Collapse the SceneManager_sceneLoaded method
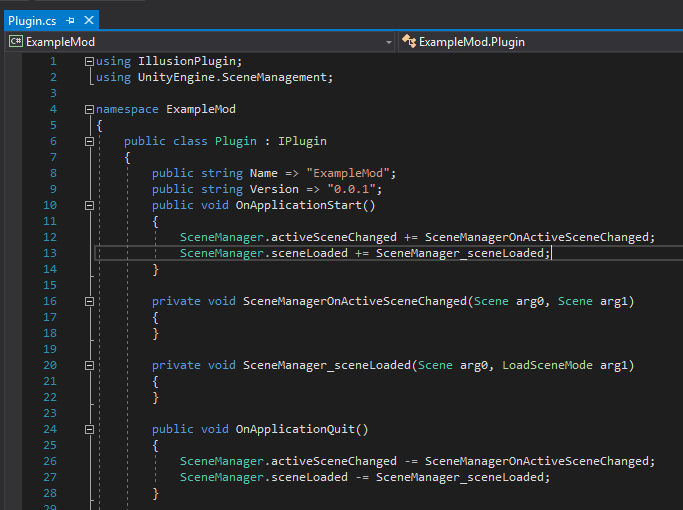This screenshot has width=683, height=510. pyautogui.click(x=89, y=365)
